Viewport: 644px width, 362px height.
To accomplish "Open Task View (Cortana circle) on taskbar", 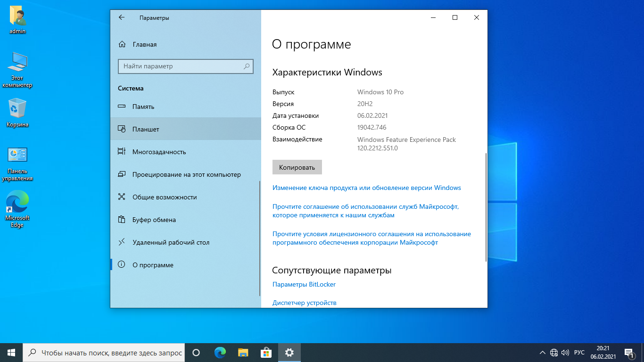I will click(x=197, y=353).
